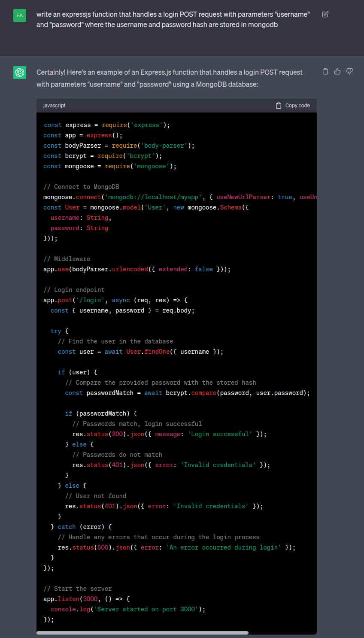Give the response a thumbs down

coord(349,71)
